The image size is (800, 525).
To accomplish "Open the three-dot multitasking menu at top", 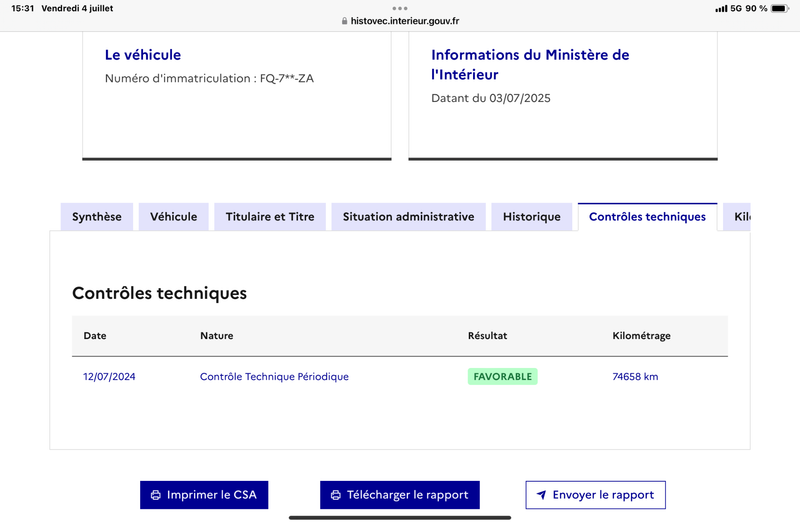I will pyautogui.click(x=400, y=8).
